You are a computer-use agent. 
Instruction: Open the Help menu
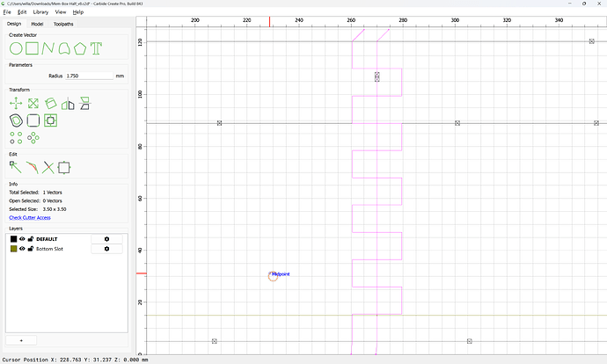77,12
